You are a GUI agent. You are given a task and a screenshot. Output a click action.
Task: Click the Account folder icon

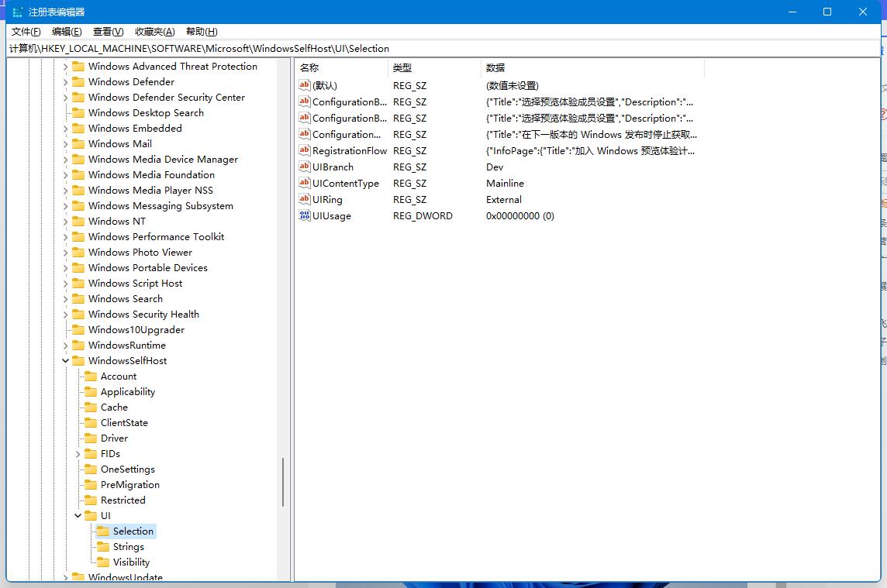pos(91,376)
